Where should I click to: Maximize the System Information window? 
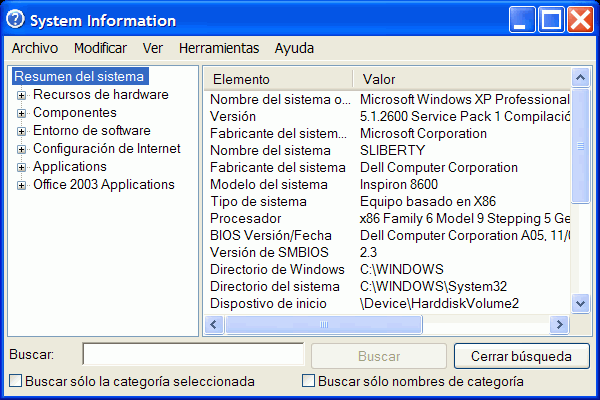click(x=551, y=19)
